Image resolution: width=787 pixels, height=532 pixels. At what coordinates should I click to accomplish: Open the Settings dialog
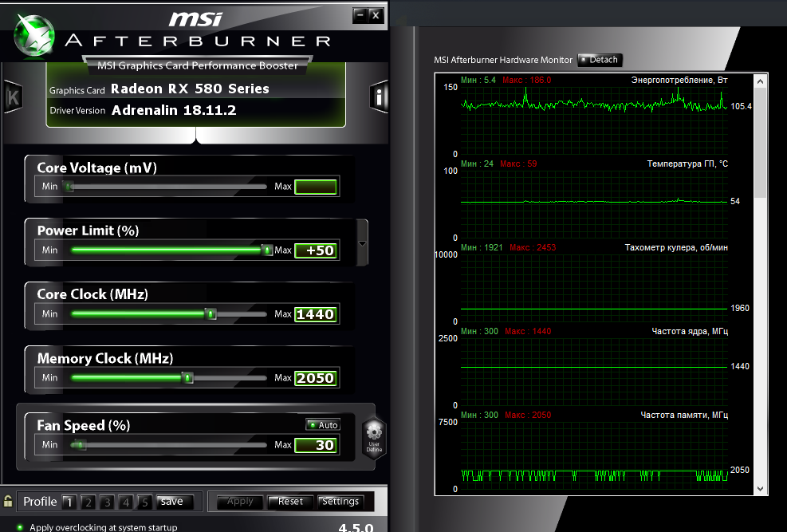coord(340,502)
